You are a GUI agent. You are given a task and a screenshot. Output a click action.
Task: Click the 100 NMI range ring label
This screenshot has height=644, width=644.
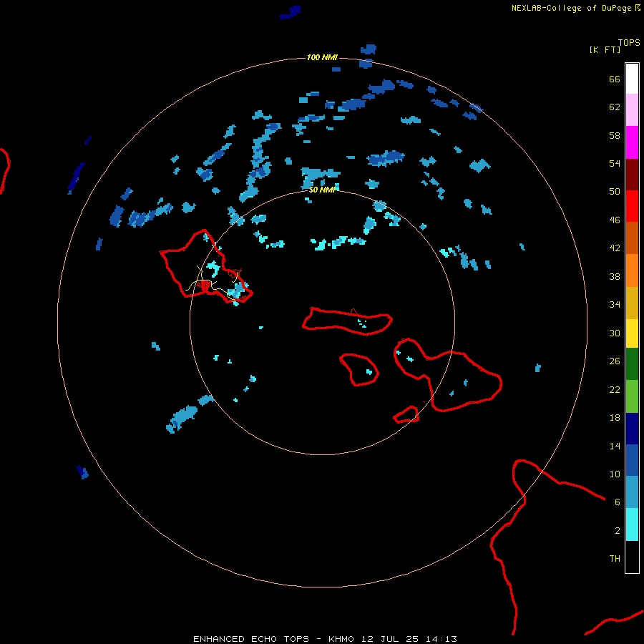click(x=322, y=57)
